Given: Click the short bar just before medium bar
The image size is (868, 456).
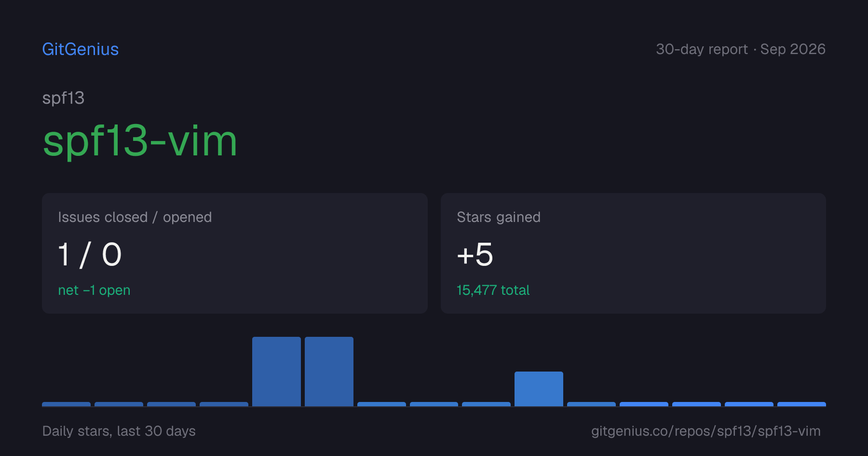Looking at the screenshot, I should pyautogui.click(x=486, y=404).
